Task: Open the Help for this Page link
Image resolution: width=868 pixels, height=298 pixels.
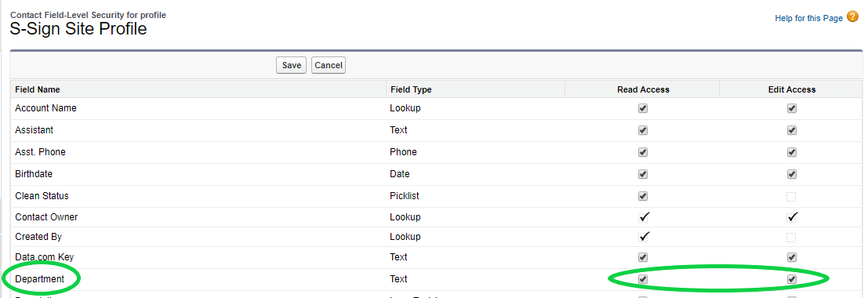Action: point(808,18)
